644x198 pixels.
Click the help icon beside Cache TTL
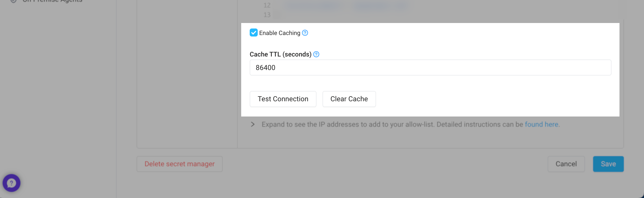click(316, 54)
